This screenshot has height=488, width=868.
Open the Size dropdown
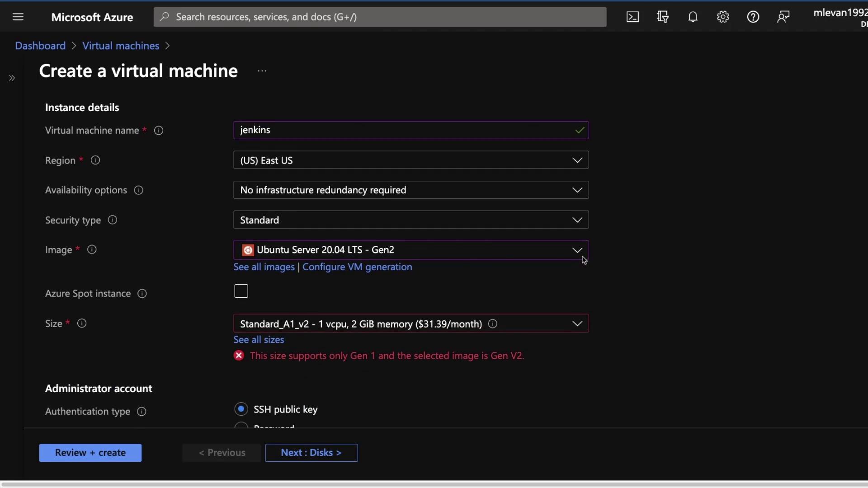pos(410,324)
